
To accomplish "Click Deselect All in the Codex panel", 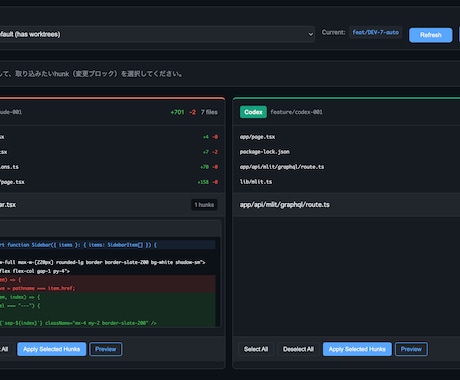I will [298, 349].
